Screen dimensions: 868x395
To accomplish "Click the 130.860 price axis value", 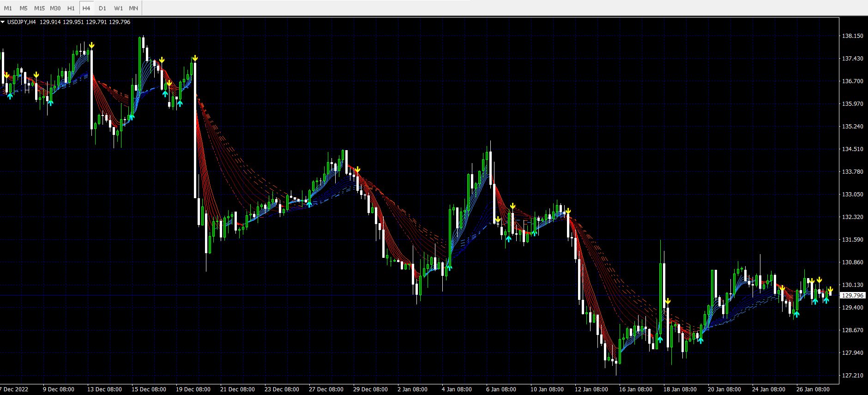I will click(x=852, y=262).
